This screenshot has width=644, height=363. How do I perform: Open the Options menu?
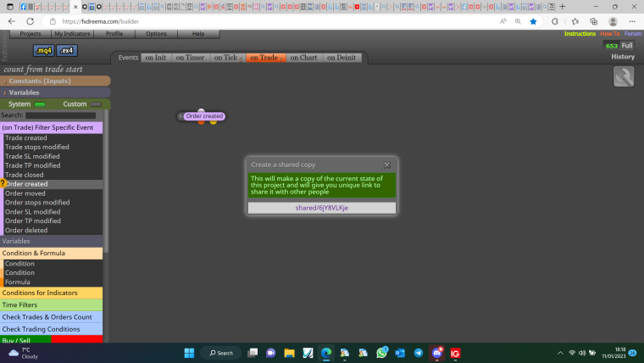pos(157,34)
